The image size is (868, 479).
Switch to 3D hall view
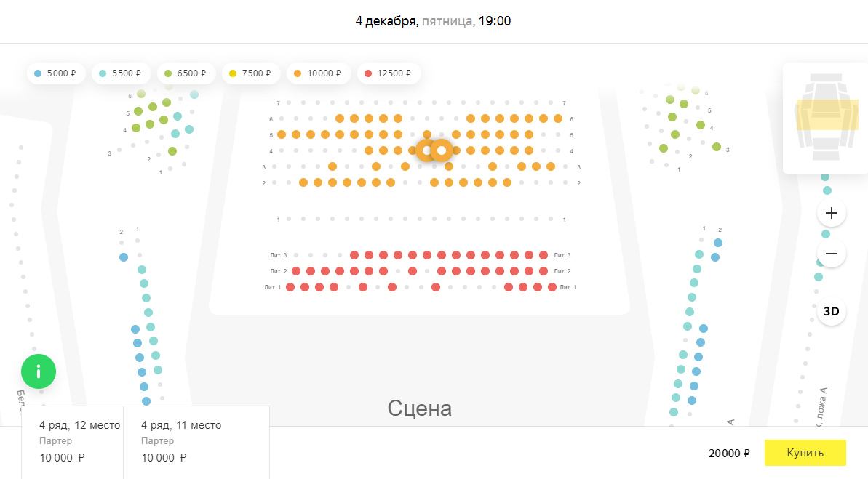(831, 312)
